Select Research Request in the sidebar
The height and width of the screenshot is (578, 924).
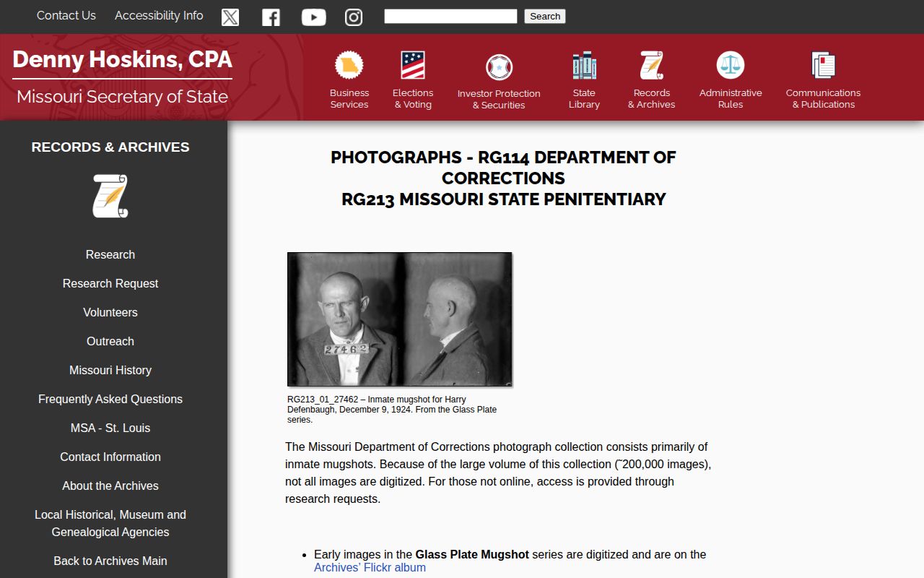coord(110,283)
